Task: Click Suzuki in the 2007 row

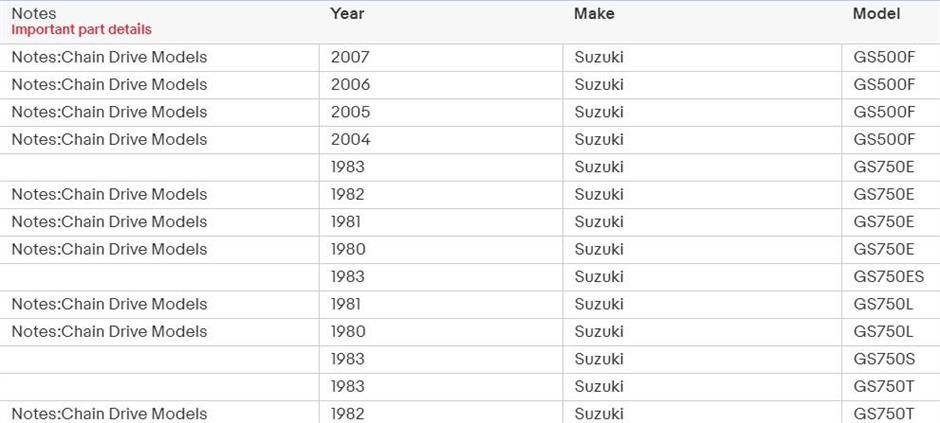Action: click(599, 57)
